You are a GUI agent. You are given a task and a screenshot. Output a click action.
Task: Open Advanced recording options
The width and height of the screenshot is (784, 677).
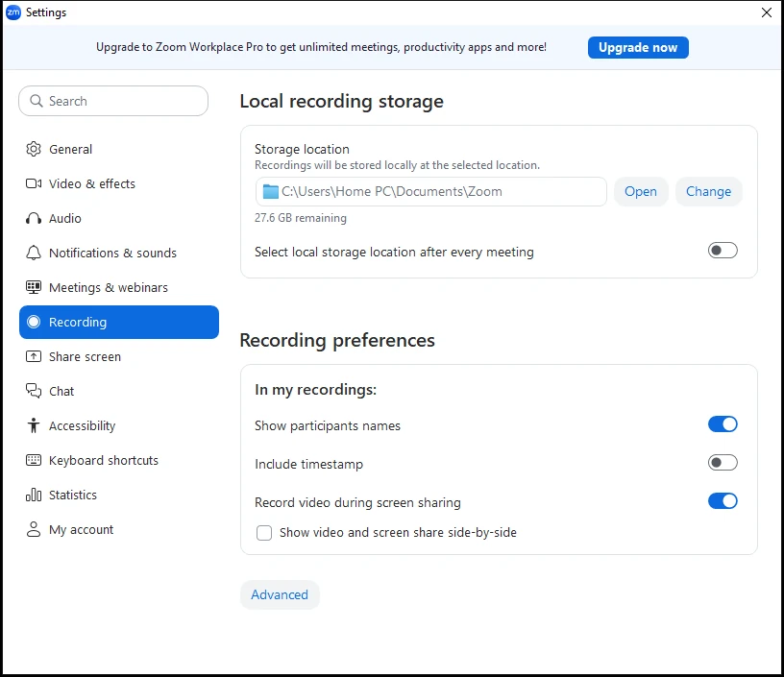(280, 594)
